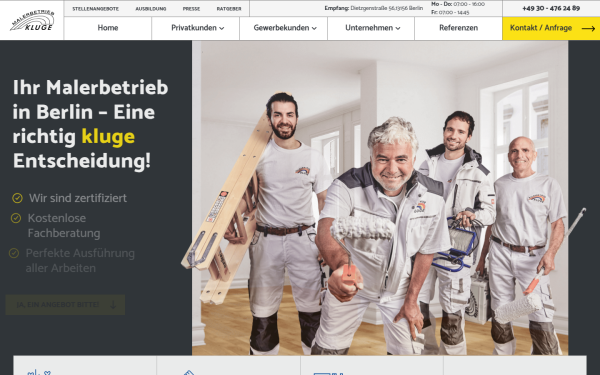Click the Malerbetrieb Kluge logo
This screenshot has height=375, width=600.
32,20
